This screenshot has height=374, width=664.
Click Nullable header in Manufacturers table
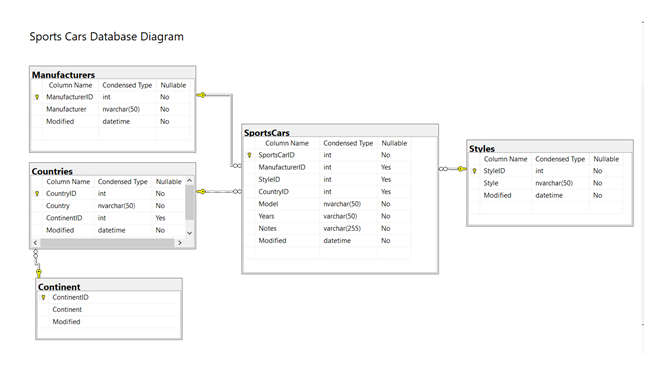tap(173, 85)
